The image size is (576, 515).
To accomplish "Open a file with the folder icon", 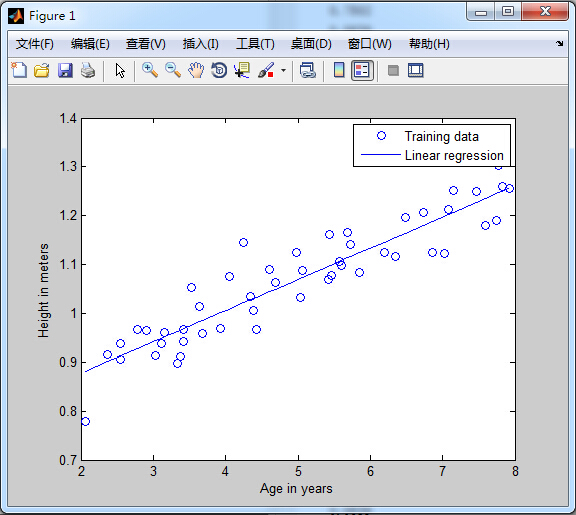I will (x=42, y=70).
